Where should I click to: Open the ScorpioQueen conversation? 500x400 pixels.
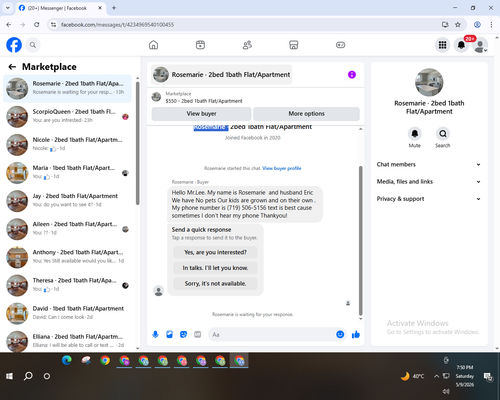(67, 117)
